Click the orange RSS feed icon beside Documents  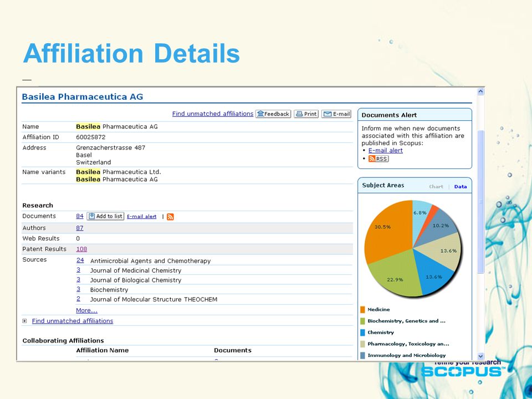(x=170, y=217)
